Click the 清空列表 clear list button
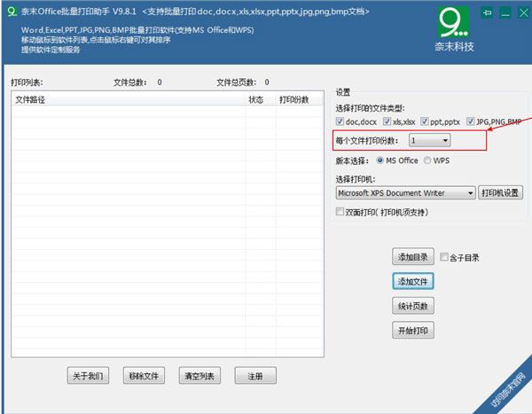 [x=199, y=376]
